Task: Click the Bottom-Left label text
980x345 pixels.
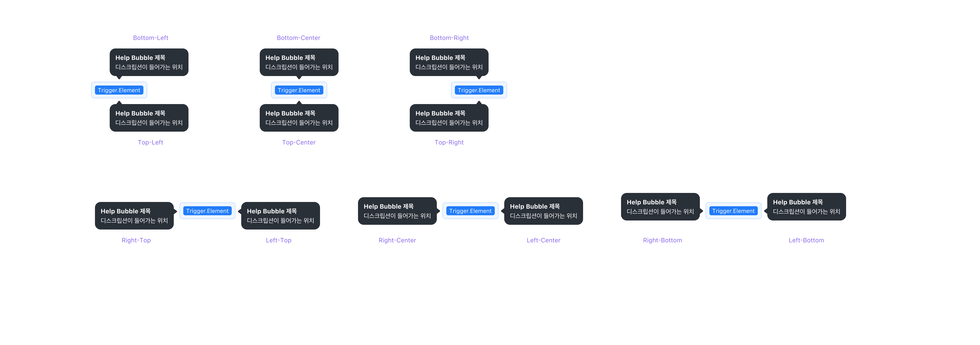Action: point(150,38)
